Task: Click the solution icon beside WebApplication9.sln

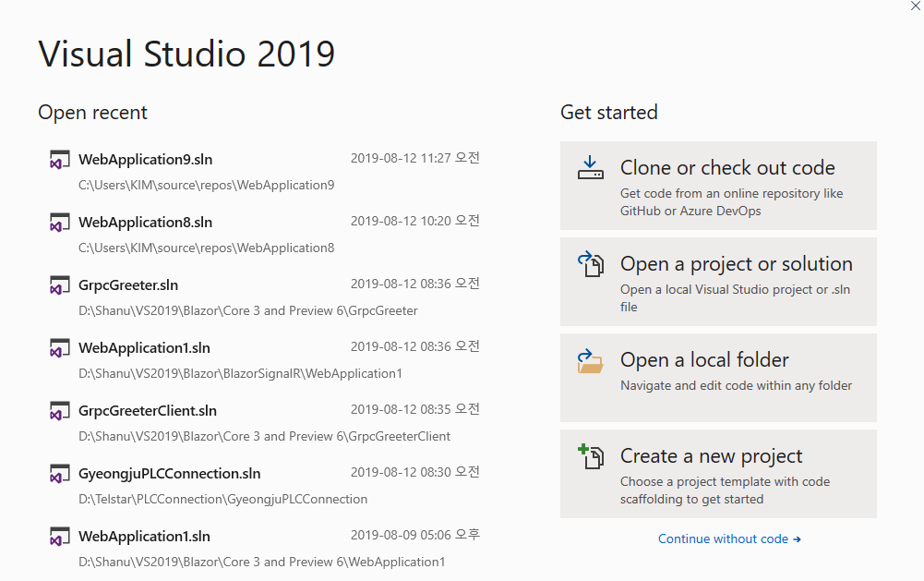Action: (59, 160)
